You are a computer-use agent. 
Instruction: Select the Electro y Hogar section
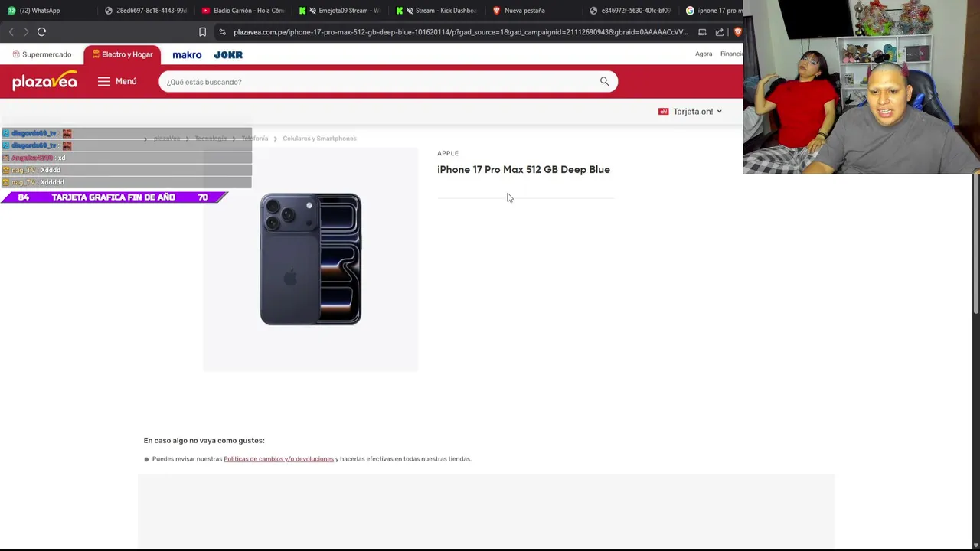coord(122,54)
